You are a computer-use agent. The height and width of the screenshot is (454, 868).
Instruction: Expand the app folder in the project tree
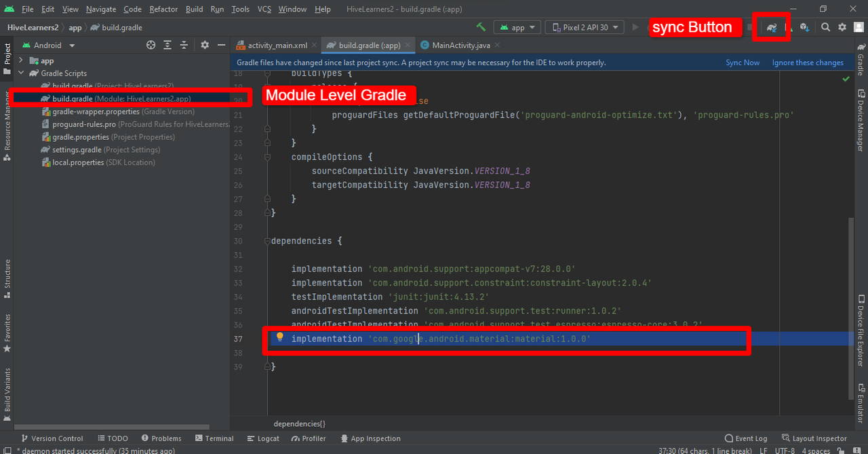click(21, 60)
